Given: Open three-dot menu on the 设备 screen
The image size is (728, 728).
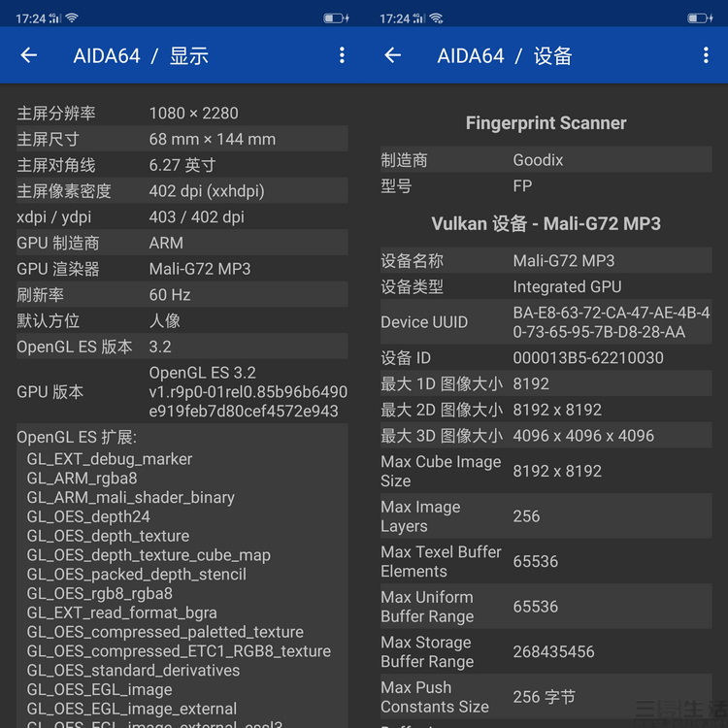Looking at the screenshot, I should coord(706,55).
